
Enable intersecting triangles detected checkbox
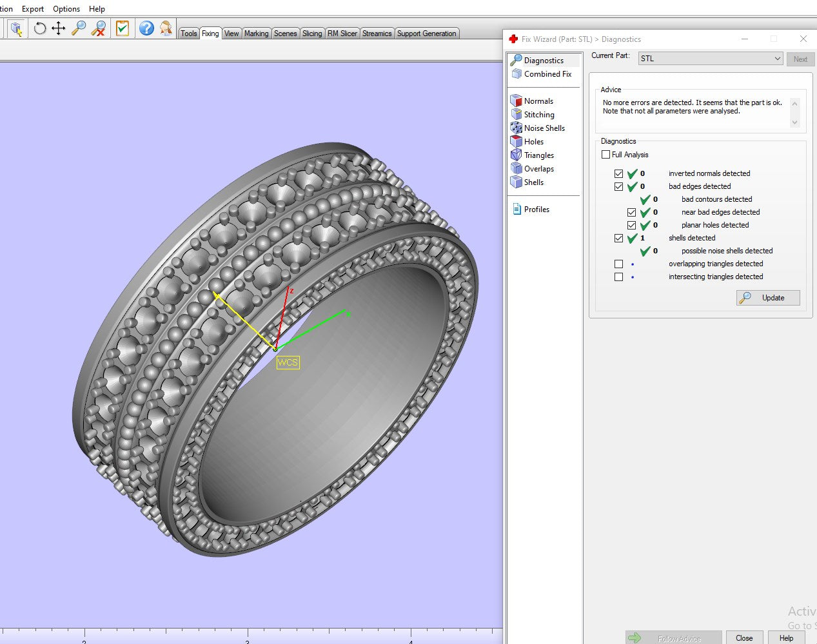[619, 277]
